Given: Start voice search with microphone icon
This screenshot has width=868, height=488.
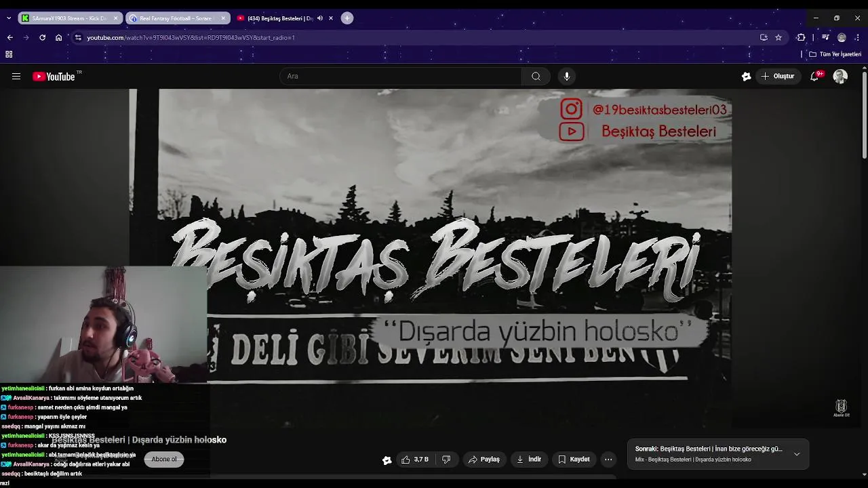Looking at the screenshot, I should coord(567,77).
